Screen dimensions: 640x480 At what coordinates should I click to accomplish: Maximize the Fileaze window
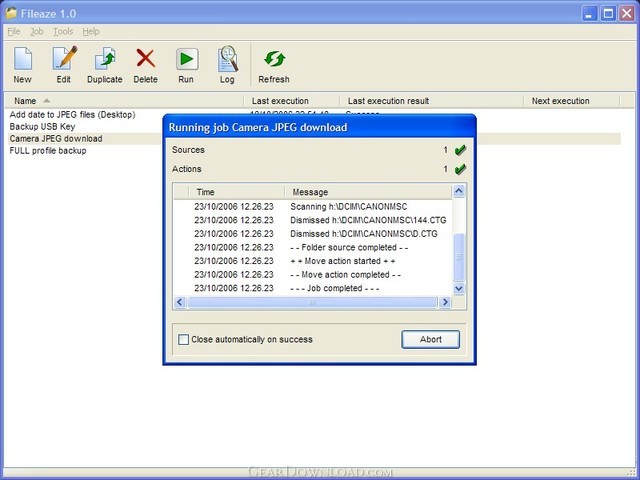pos(608,13)
